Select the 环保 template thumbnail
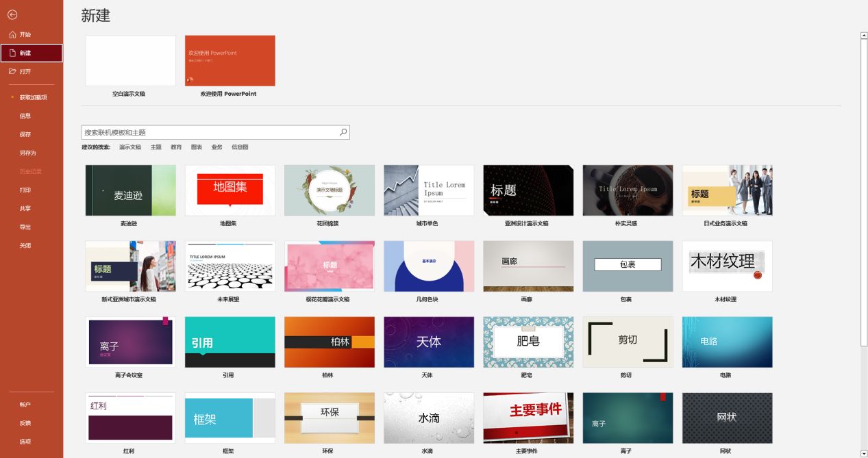This screenshot has width=868, height=458. click(330, 418)
